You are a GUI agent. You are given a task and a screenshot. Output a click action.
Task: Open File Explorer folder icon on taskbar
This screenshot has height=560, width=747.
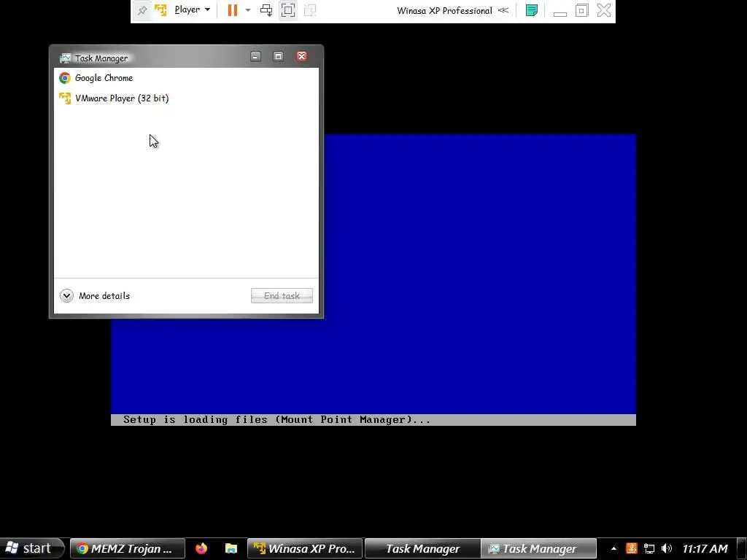click(231, 548)
